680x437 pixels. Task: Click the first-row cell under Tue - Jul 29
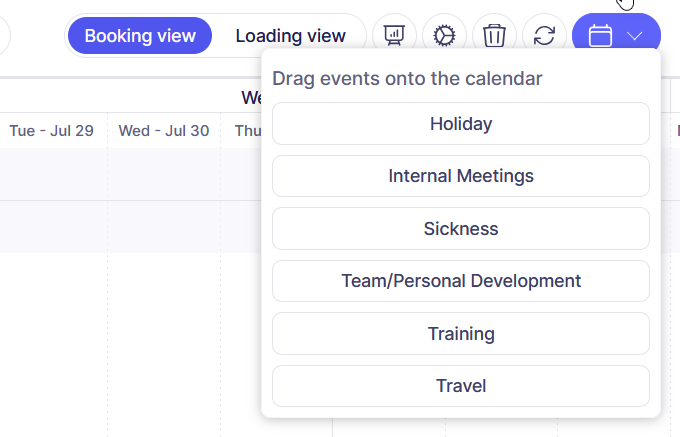[53, 174]
